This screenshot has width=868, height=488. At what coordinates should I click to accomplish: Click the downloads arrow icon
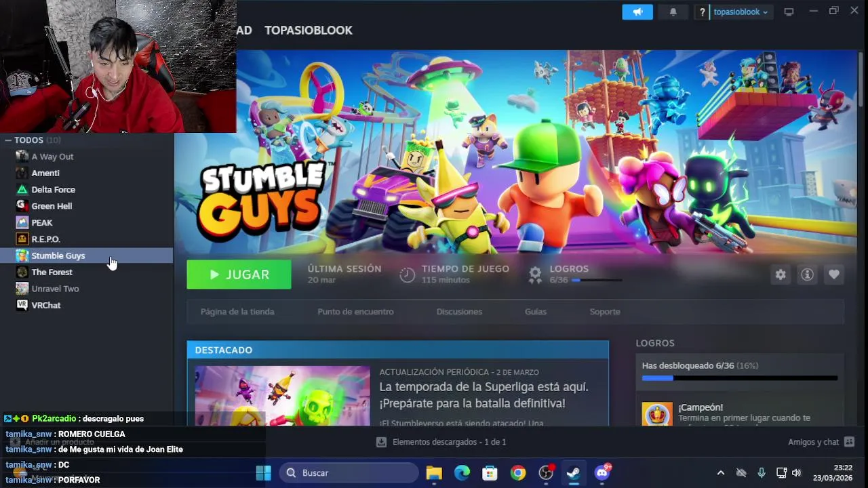(381, 442)
